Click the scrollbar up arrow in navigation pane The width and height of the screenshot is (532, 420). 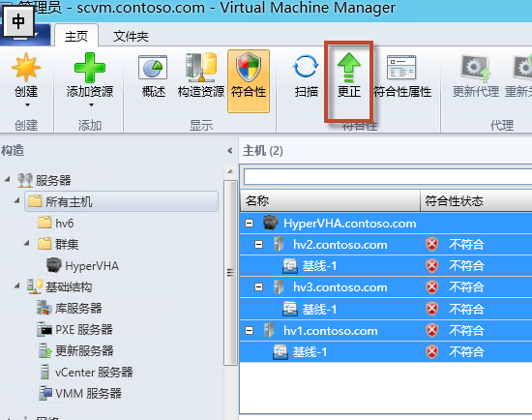(x=230, y=171)
